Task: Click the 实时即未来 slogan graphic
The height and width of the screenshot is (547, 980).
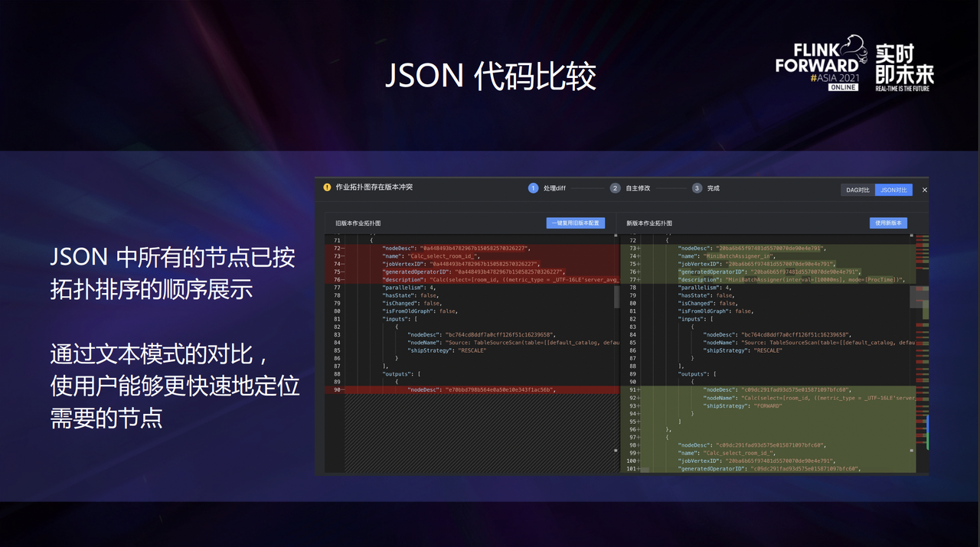Action: [904, 67]
